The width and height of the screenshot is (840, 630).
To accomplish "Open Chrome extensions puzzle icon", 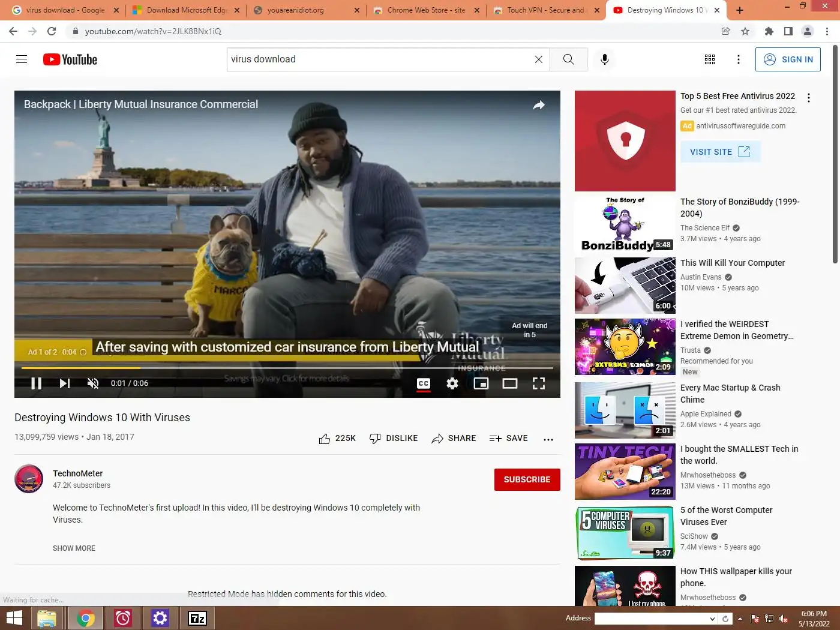I will coord(769,31).
